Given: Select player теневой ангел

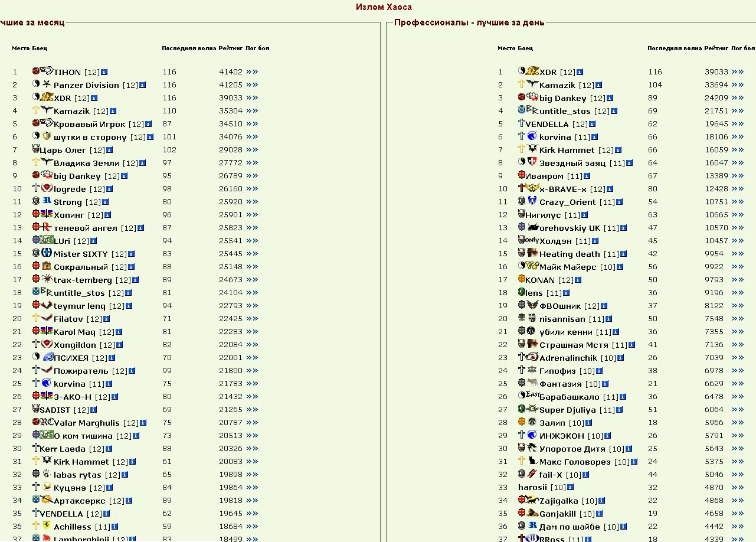Looking at the screenshot, I should pyautogui.click(x=86, y=228).
